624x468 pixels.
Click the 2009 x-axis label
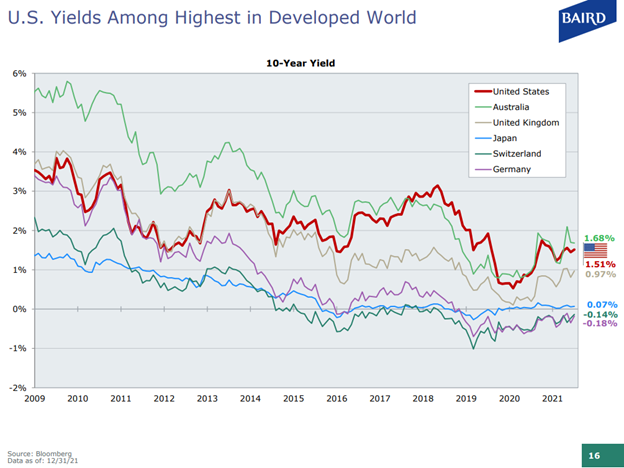pyautogui.click(x=35, y=398)
